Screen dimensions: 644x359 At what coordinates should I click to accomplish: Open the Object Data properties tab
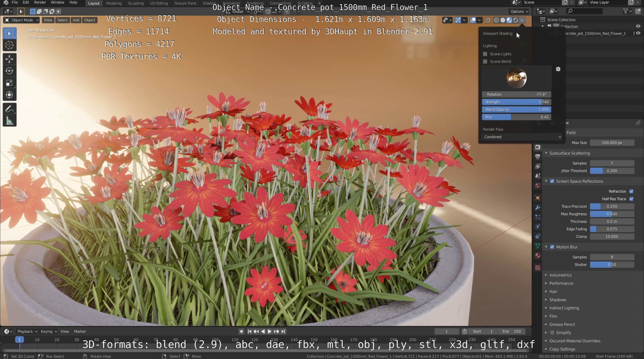pyautogui.click(x=538, y=246)
